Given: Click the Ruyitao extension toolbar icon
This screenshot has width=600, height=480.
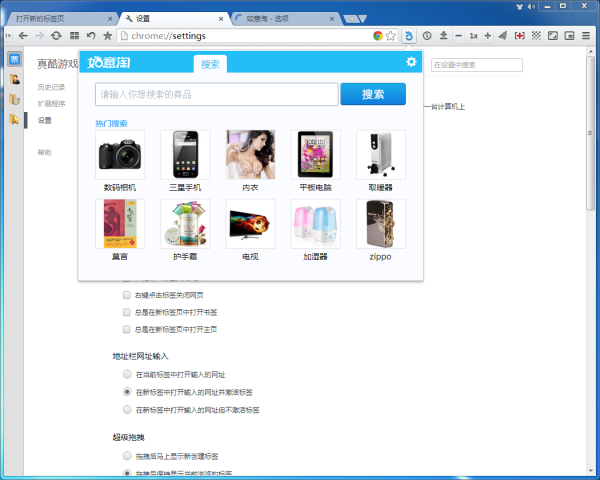Looking at the screenshot, I should (x=409, y=36).
